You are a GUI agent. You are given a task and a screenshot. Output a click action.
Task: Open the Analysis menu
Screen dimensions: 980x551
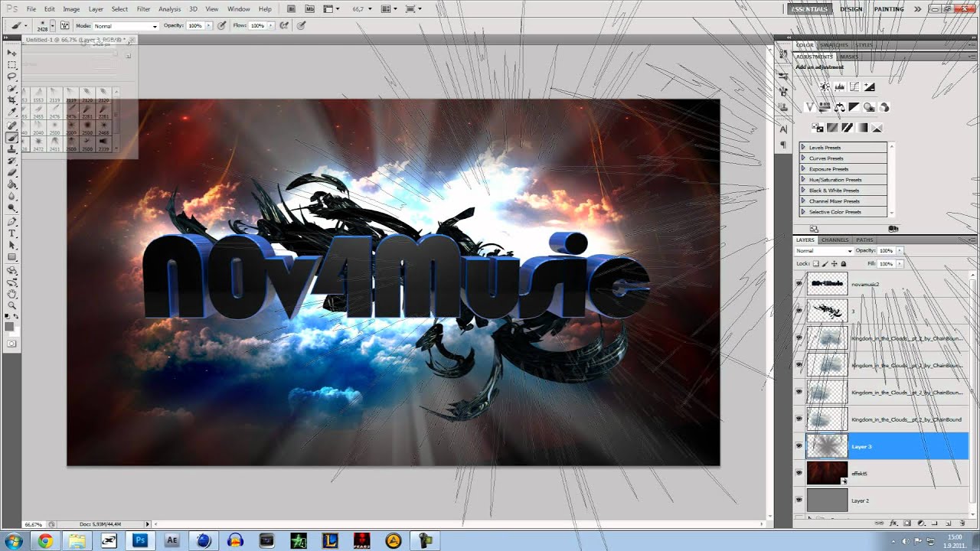[x=169, y=9]
